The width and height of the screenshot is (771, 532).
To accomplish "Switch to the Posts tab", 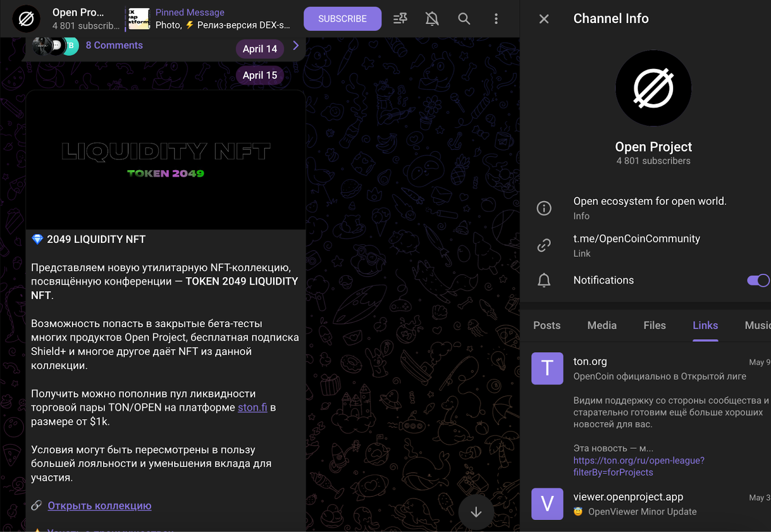I will [x=546, y=325].
